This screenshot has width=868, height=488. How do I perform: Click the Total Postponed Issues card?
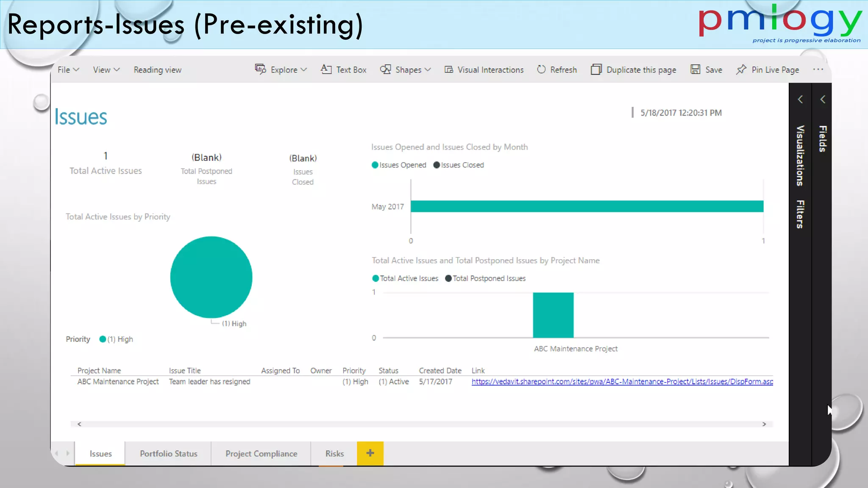[x=206, y=169]
